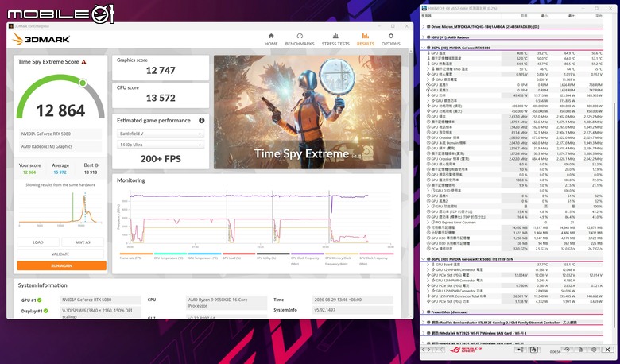Expand the Realtek RTL8125 Ethernet group
Image resolution: width=620 pixels, height=364 pixels.
click(424, 323)
